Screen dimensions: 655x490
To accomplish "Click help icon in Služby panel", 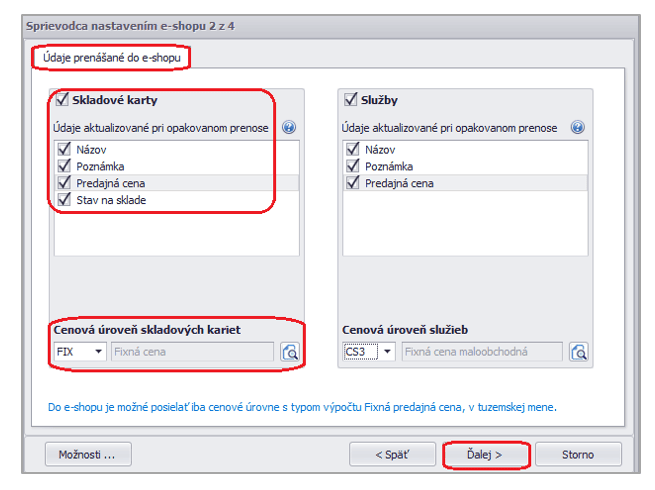I will (577, 128).
